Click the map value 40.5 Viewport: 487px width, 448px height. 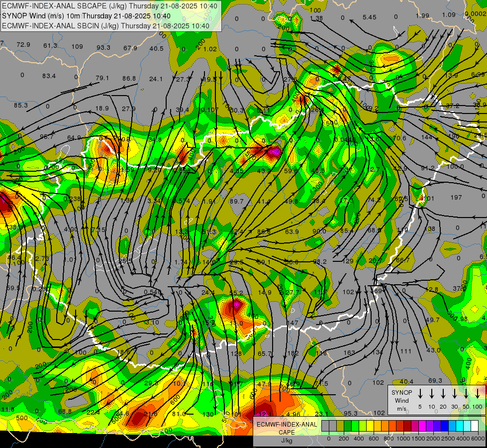click(x=157, y=48)
